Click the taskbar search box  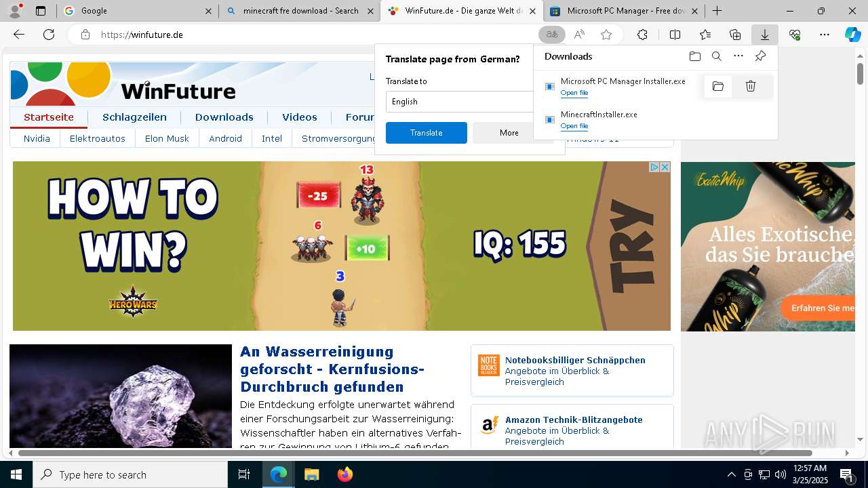[x=130, y=474]
